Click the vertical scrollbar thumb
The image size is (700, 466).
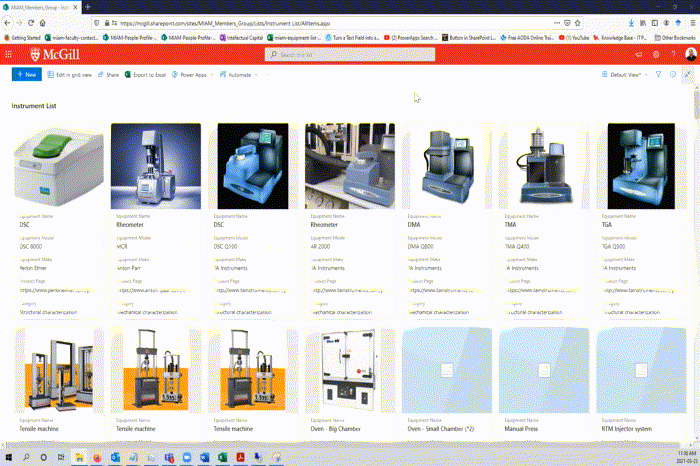(696, 104)
